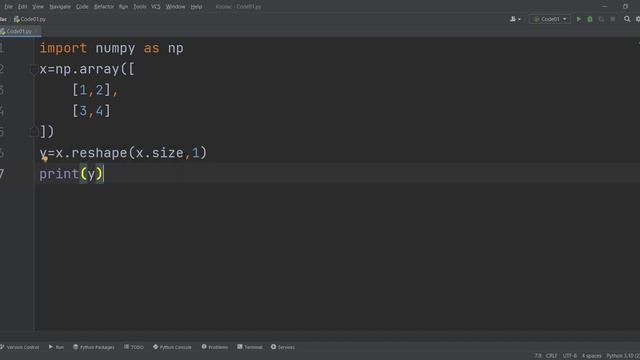
Task: Open Search Everywhere magnifier icon
Action: click(x=627, y=19)
